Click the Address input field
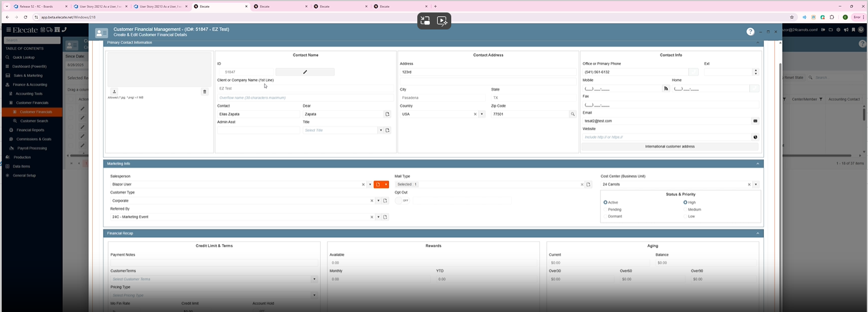 pos(486,72)
